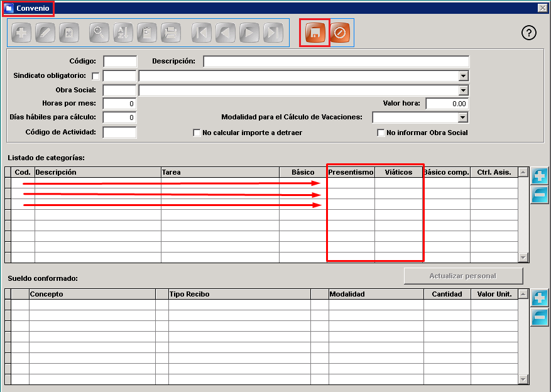Go to first record icon
Viewport: 551px width, 392px height.
point(202,33)
